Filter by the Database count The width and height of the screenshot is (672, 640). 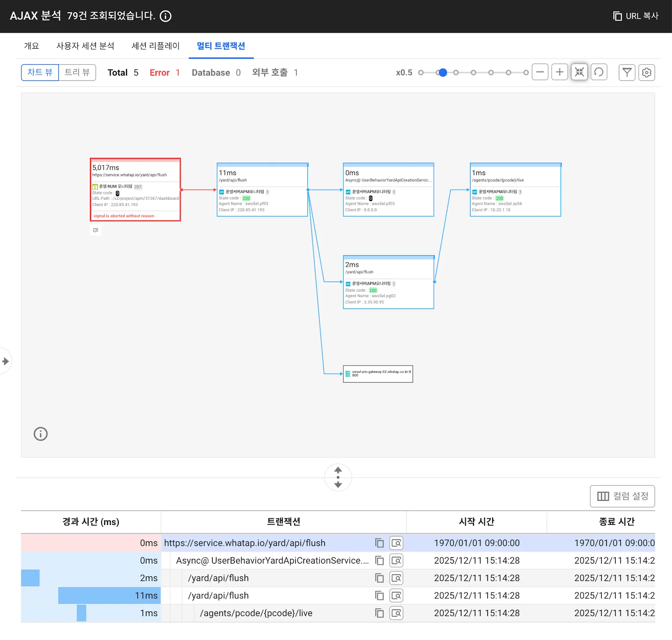pyautogui.click(x=216, y=73)
